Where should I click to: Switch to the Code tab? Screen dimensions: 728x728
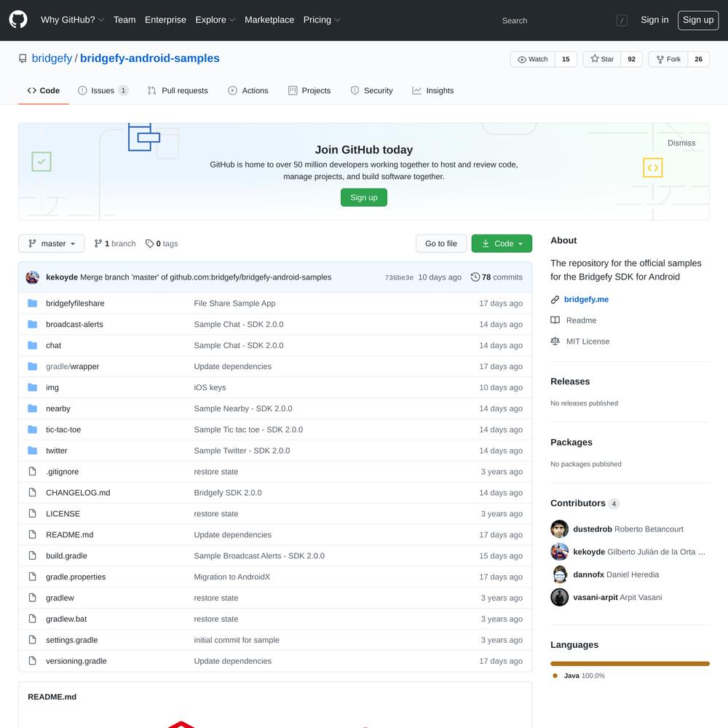pyautogui.click(x=44, y=90)
